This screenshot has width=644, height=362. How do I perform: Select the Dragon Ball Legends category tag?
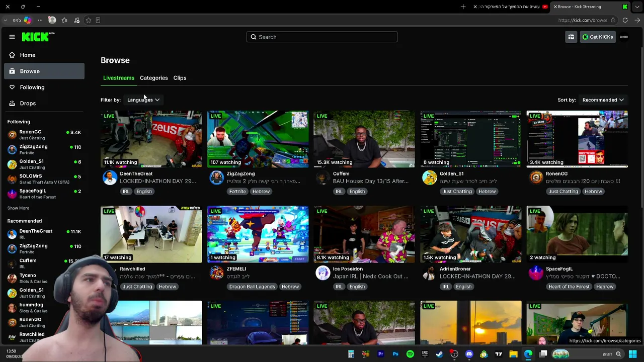pos(252,287)
